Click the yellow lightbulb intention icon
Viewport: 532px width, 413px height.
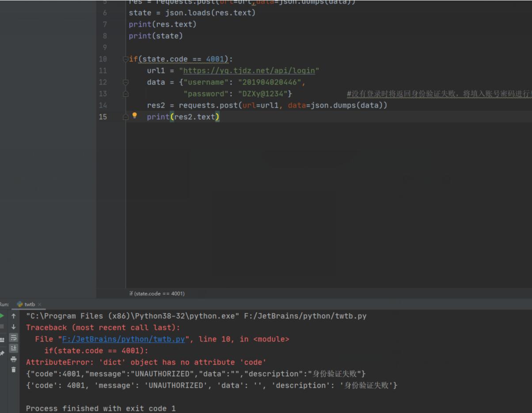point(135,116)
